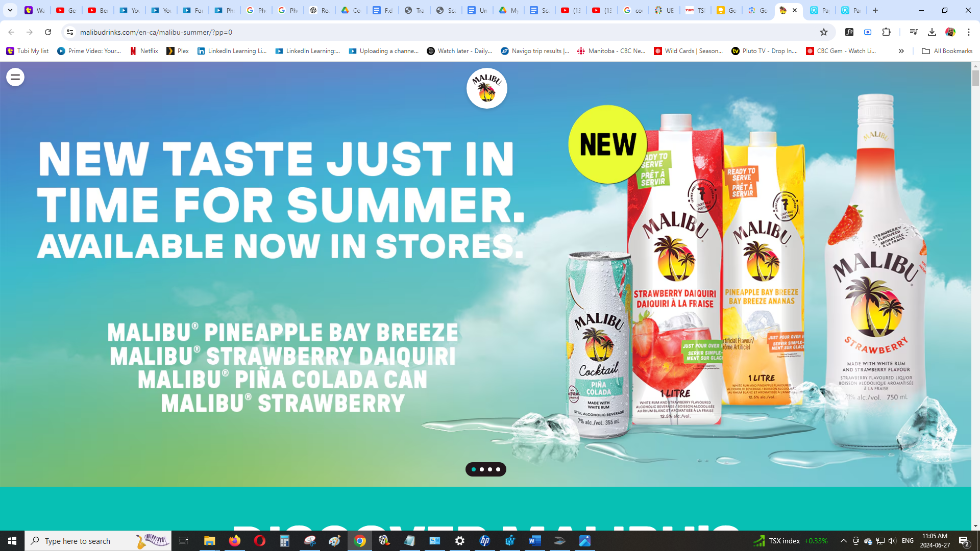This screenshot has height=551, width=980.
Task: Switch to the Plex bookmark
Action: (178, 51)
